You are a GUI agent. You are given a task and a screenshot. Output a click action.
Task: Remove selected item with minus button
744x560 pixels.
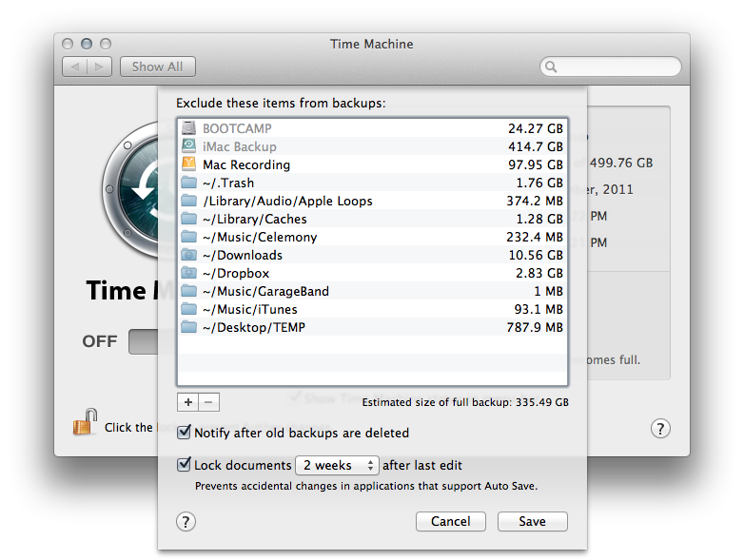[208, 402]
